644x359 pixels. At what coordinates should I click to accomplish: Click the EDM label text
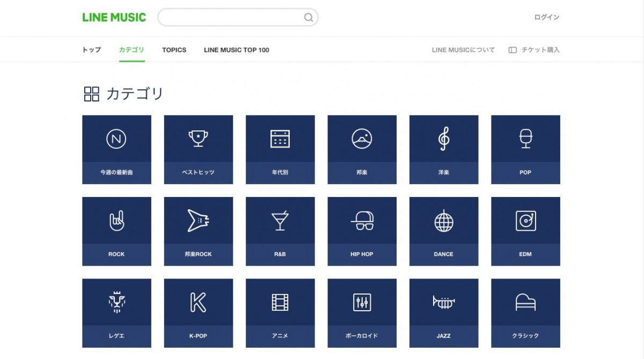point(525,254)
